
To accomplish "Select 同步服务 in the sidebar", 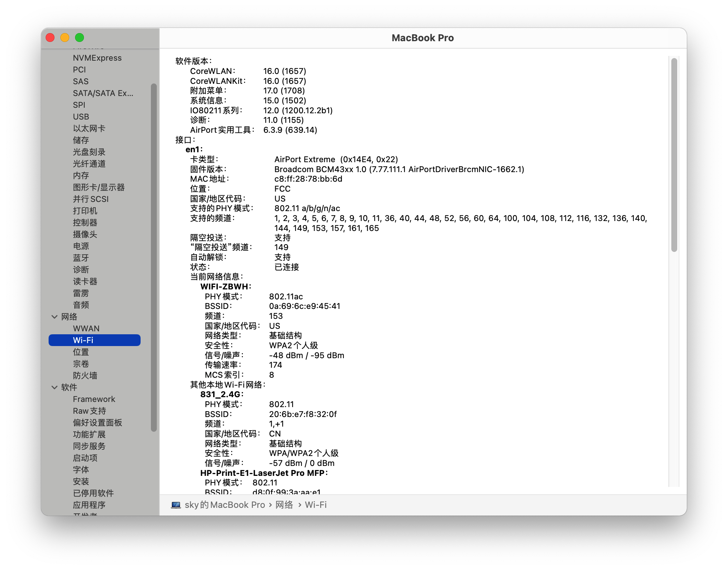I will (x=89, y=446).
